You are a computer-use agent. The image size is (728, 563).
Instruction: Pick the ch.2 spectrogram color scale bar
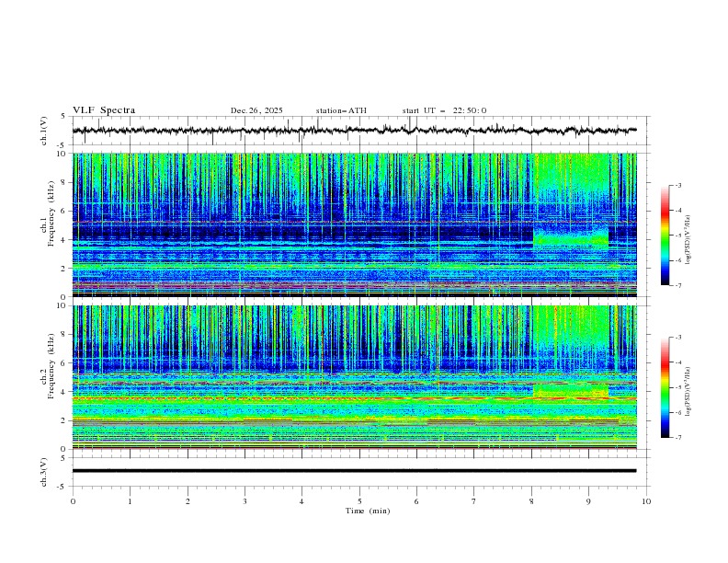pyautogui.click(x=665, y=387)
